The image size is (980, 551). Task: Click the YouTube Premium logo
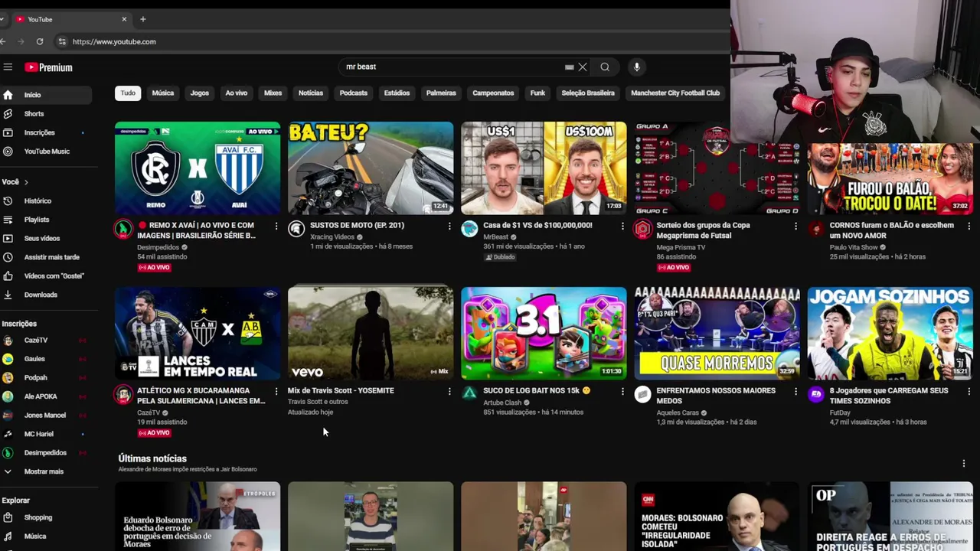coord(48,67)
